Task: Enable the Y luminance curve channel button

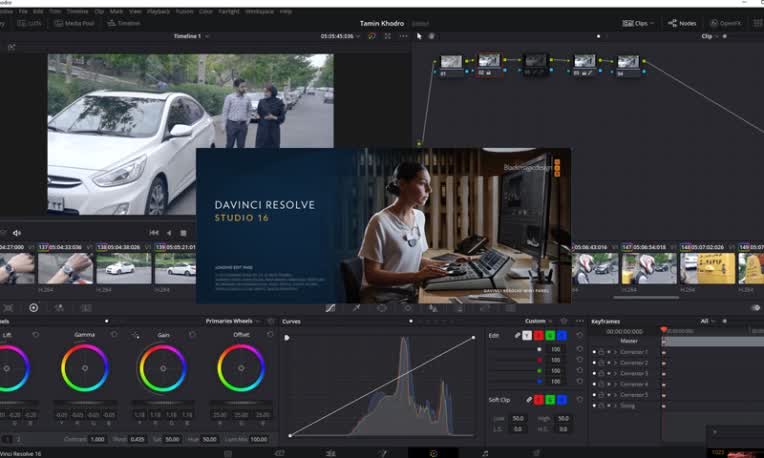Action: coord(527,335)
